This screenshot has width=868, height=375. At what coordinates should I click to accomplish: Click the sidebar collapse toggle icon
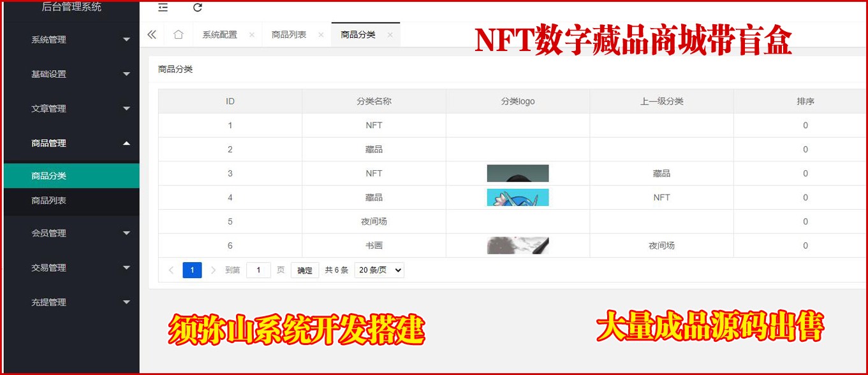163,8
